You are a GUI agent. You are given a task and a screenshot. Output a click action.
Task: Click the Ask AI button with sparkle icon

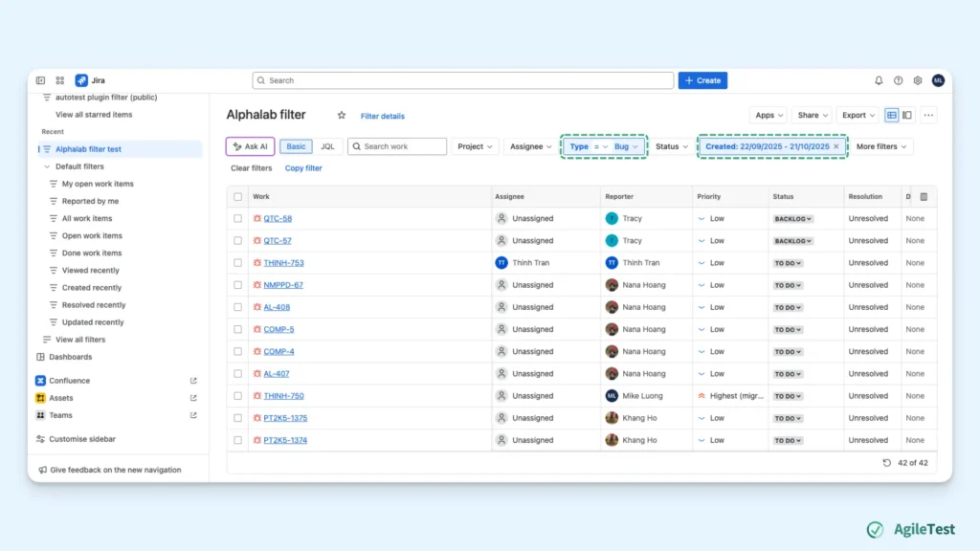pos(249,146)
